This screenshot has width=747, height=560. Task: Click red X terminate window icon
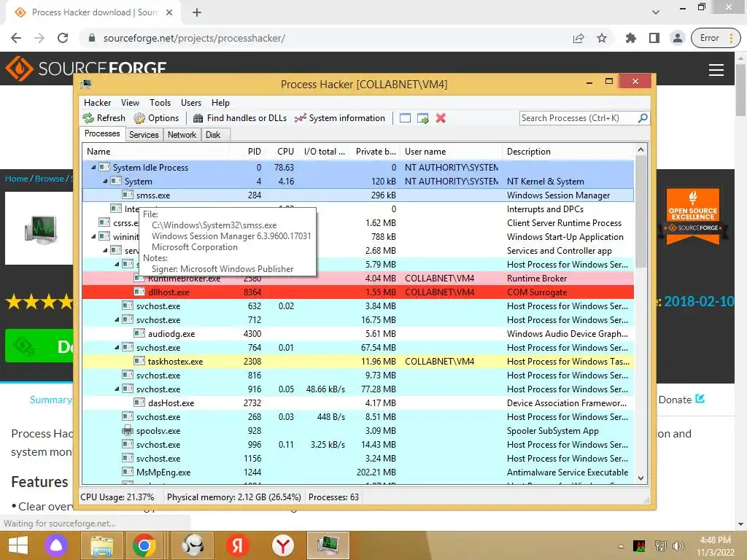pos(441,118)
